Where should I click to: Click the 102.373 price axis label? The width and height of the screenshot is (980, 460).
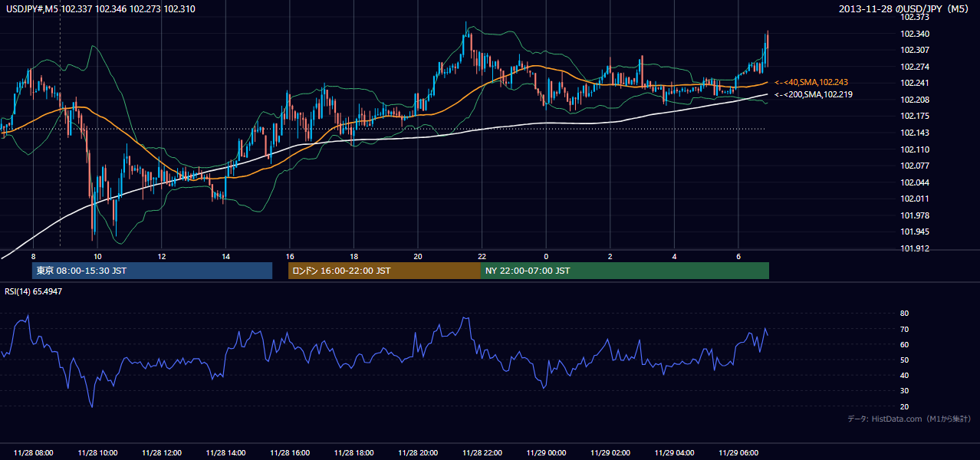tap(914, 17)
